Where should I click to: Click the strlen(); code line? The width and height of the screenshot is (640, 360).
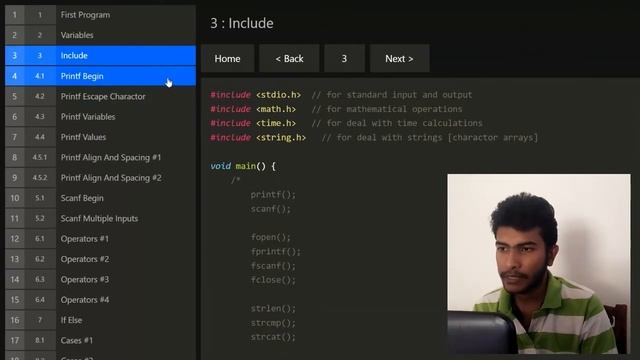pyautogui.click(x=273, y=309)
